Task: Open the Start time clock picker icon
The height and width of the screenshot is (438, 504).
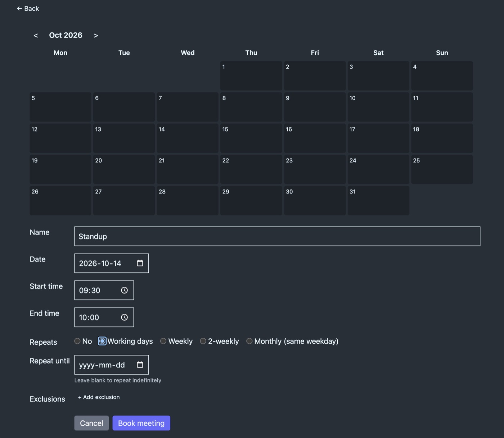Action: 124,290
